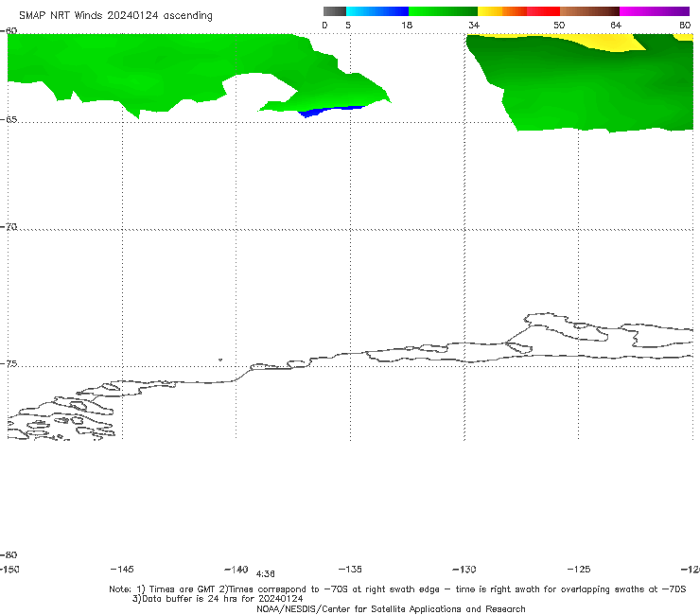Click the color bar label '18'
The width and height of the screenshot is (700, 615).
[407, 25]
